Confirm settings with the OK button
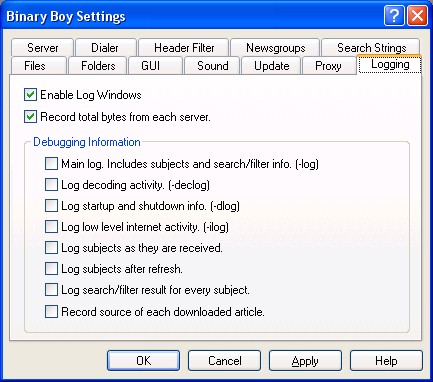 [x=143, y=361]
